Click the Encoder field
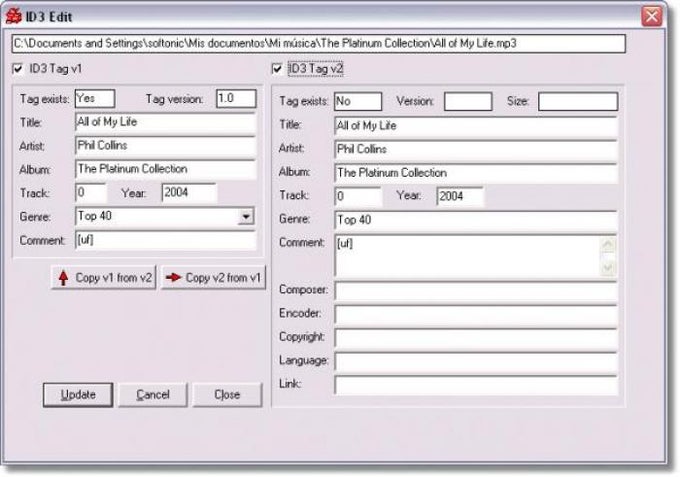This screenshot has height=477, width=680. click(476, 314)
